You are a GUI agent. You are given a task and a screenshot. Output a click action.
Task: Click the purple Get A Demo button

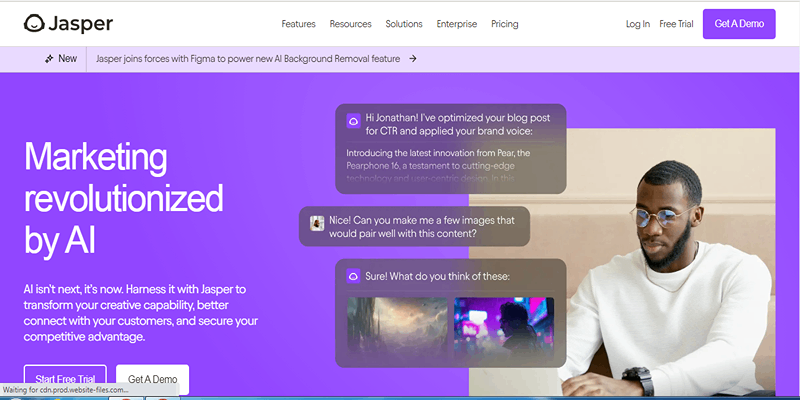click(739, 24)
